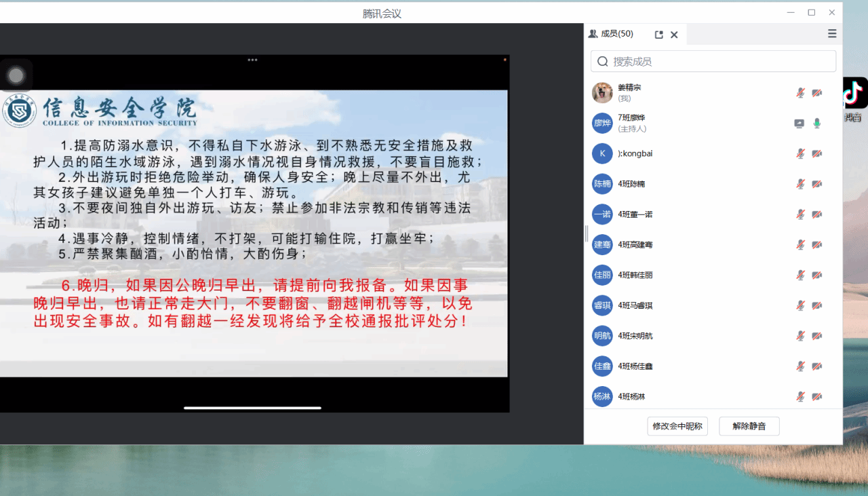
Task: Click the 搜索成员 search field
Action: (713, 62)
